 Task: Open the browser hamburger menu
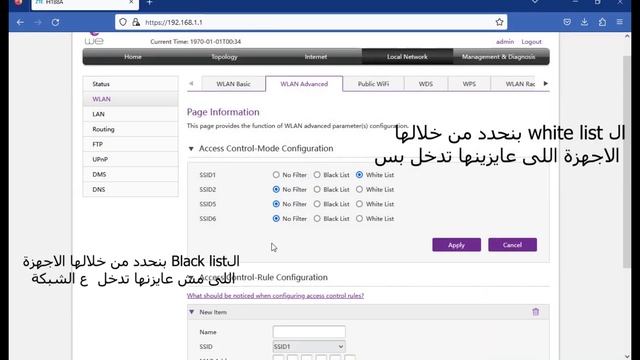pos(620,22)
